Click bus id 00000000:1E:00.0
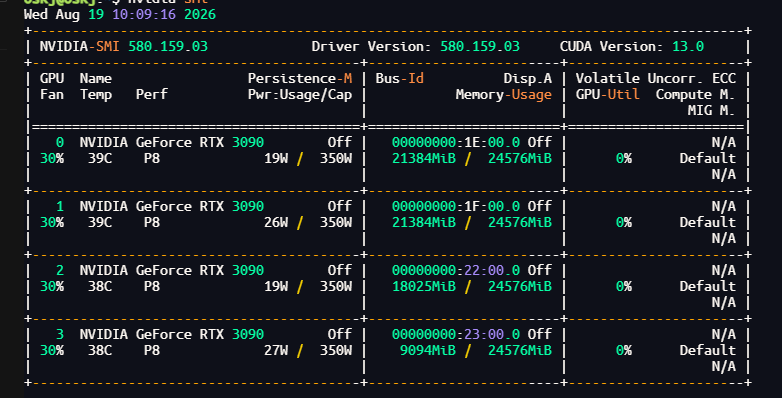 click(456, 142)
